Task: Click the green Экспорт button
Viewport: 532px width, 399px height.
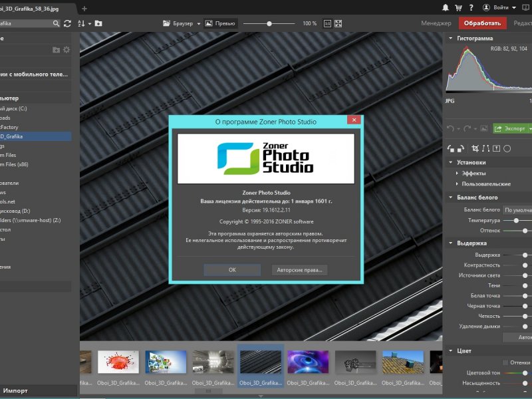Action: tap(510, 128)
